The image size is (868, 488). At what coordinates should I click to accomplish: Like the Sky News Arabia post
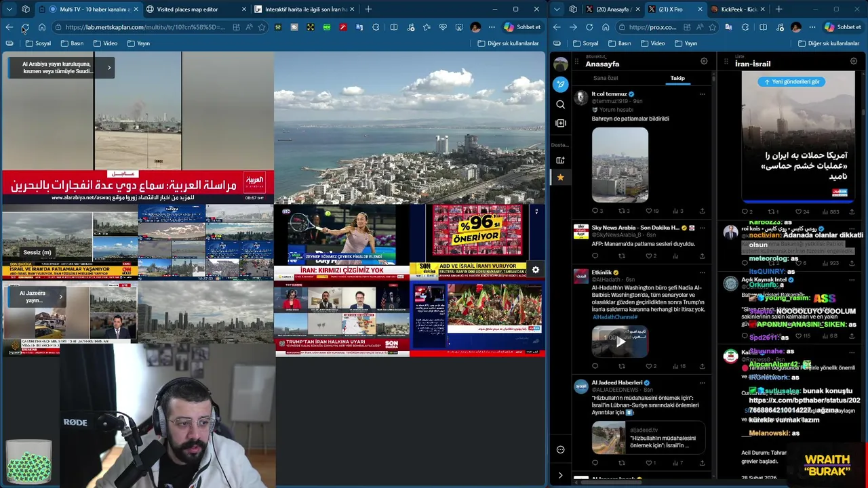(650, 256)
